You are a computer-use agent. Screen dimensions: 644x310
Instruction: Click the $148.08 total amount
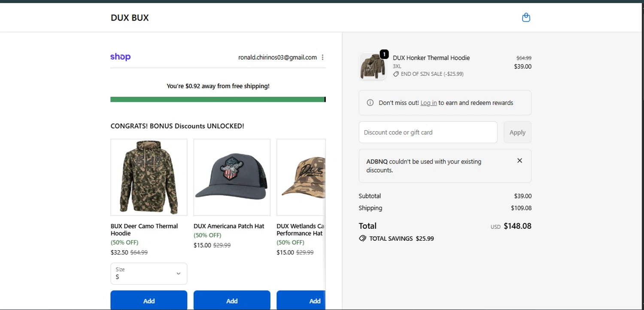coord(517,226)
